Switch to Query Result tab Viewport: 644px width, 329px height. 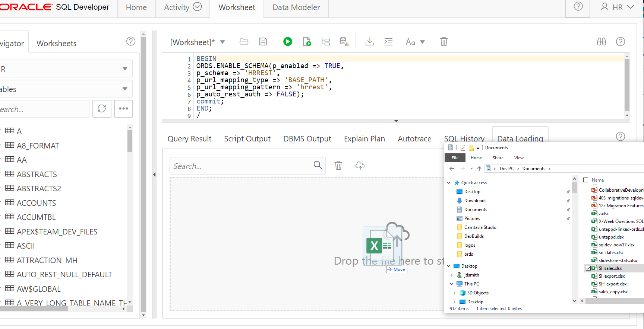pos(189,139)
